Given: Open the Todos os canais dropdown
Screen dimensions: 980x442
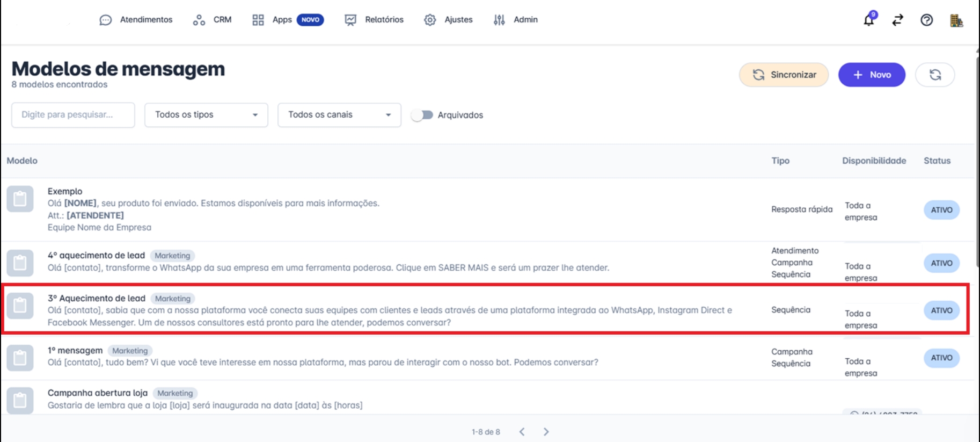Looking at the screenshot, I should tap(339, 115).
